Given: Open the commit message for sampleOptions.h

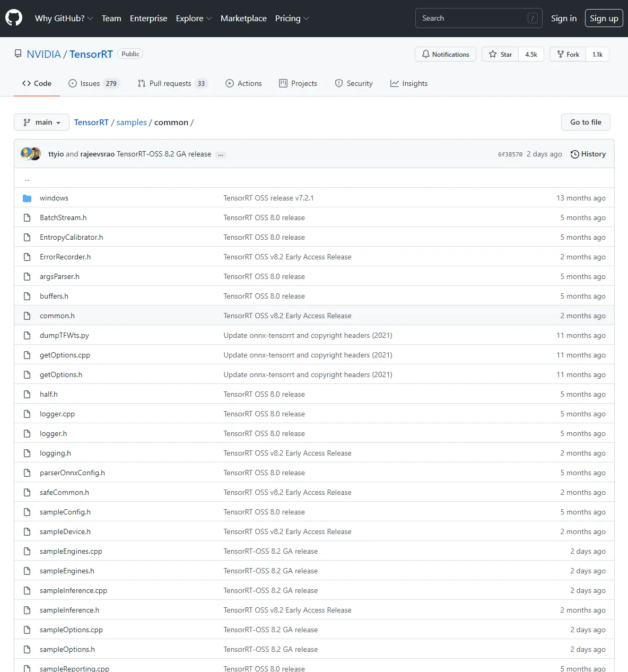Looking at the screenshot, I should (x=271, y=649).
